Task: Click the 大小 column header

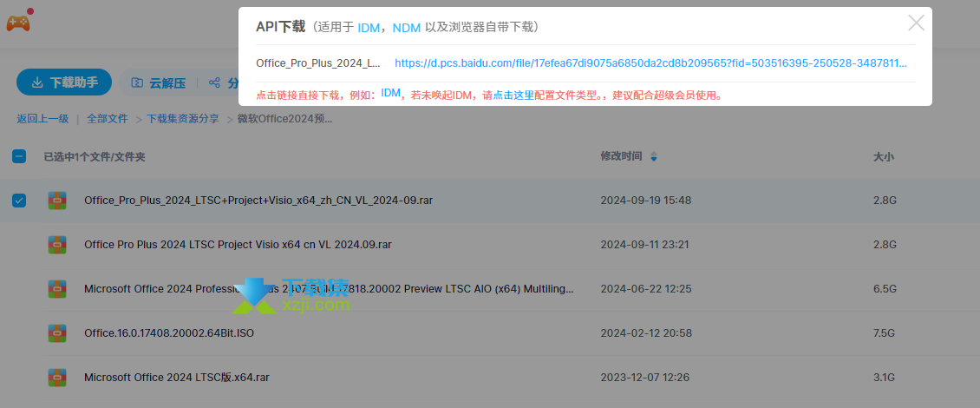Action: click(x=883, y=156)
